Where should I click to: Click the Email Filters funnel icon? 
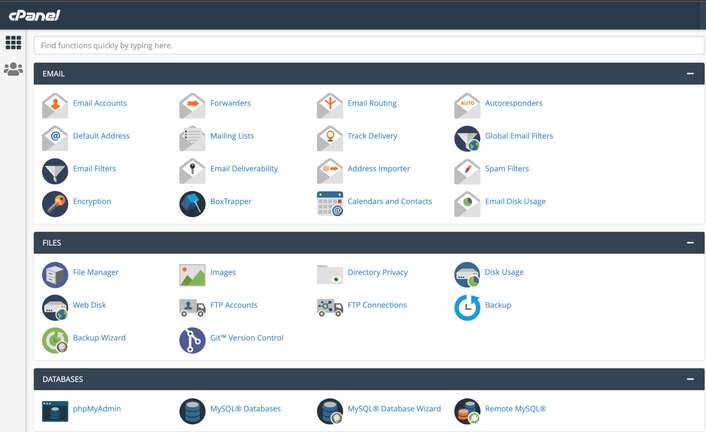point(55,171)
